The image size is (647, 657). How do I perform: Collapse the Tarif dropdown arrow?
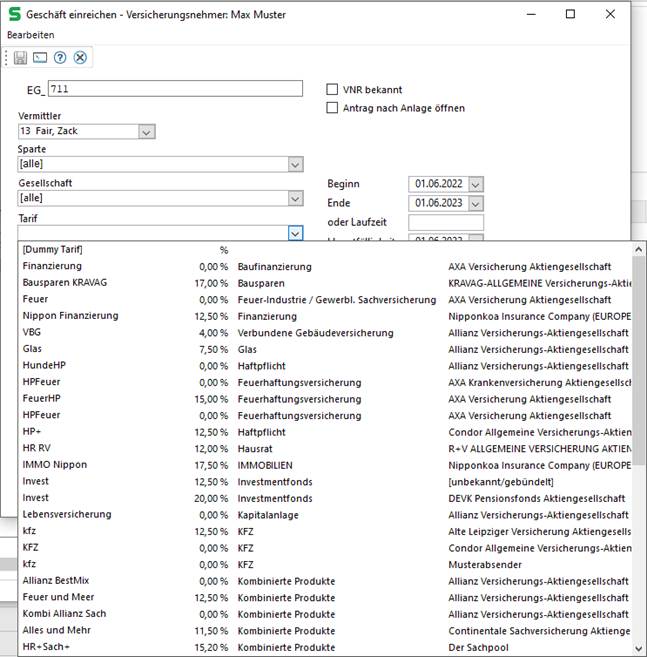295,233
